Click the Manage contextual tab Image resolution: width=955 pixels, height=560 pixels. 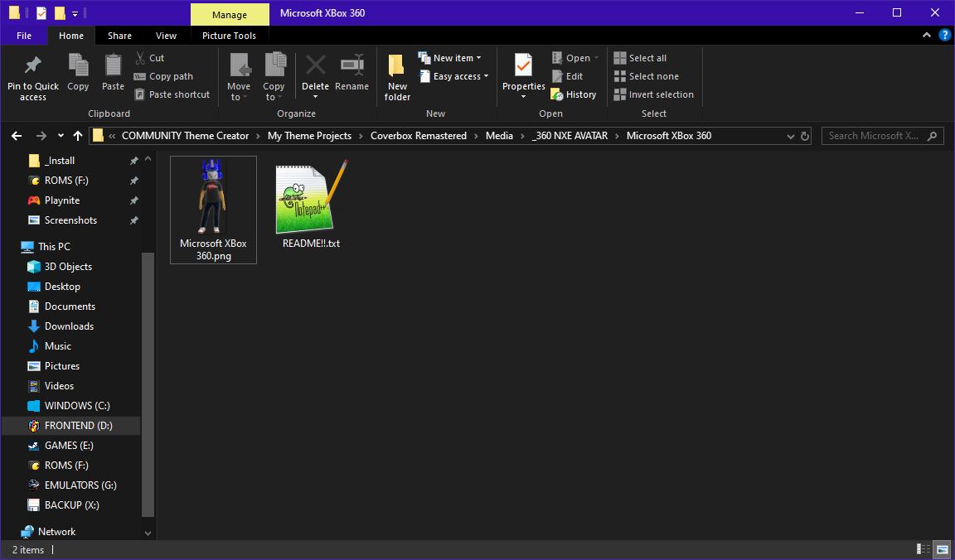click(230, 15)
